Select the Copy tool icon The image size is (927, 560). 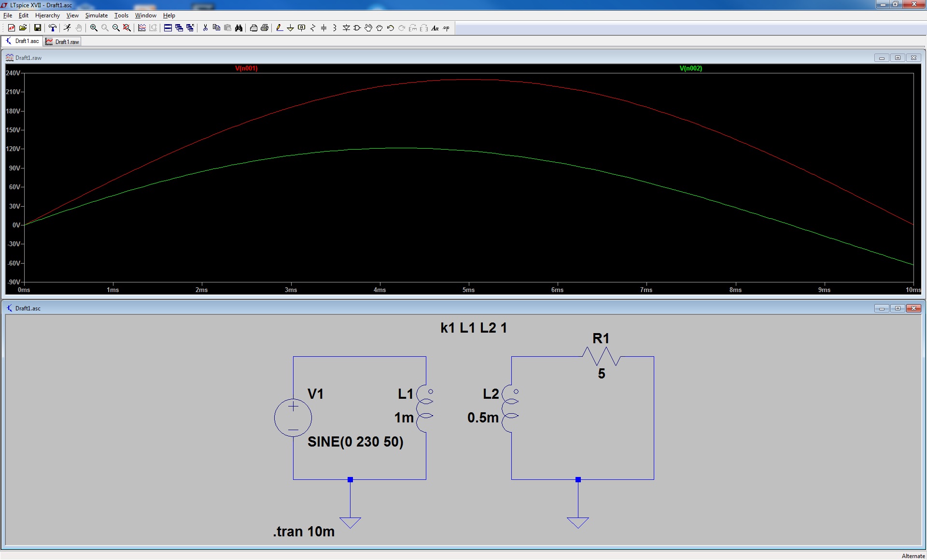(216, 28)
